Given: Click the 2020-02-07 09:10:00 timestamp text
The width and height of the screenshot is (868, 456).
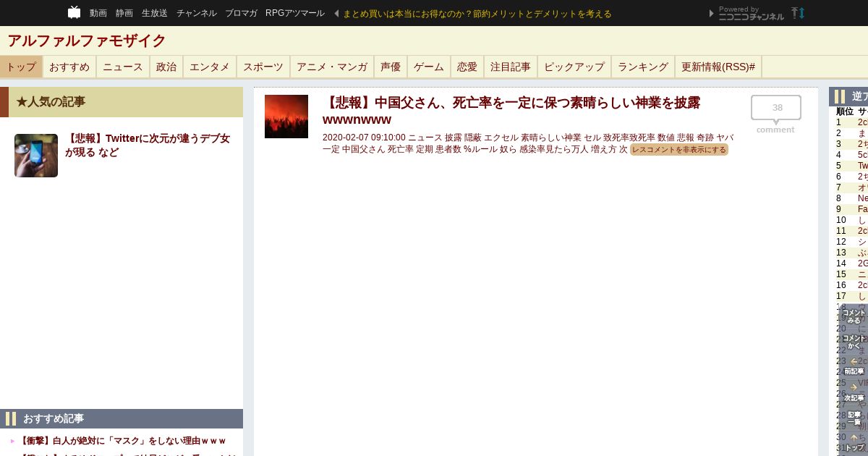Looking at the screenshot, I should 364,138.
